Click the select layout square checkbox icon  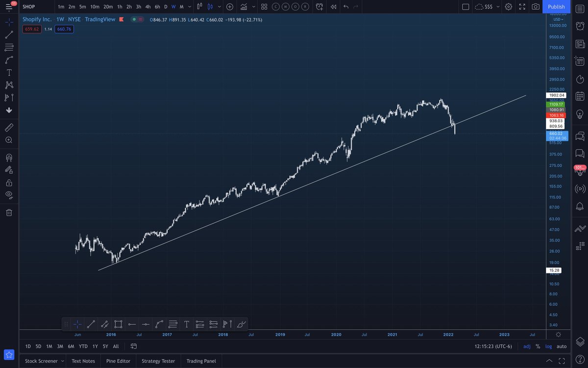pos(465,7)
